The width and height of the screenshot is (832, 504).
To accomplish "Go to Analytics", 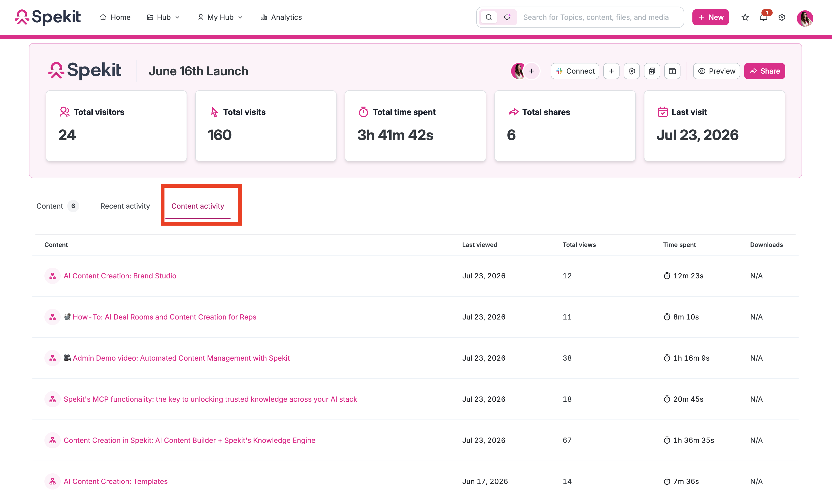I will (281, 17).
